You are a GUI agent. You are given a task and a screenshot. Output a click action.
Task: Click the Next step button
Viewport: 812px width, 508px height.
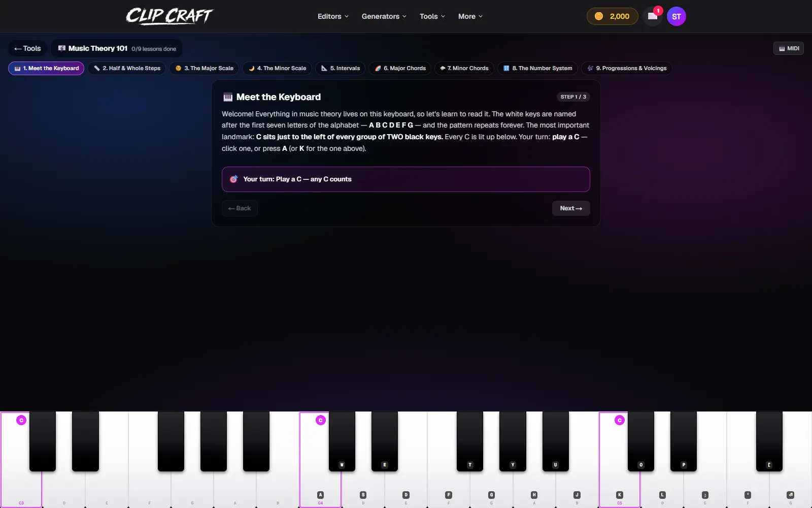[x=571, y=208]
